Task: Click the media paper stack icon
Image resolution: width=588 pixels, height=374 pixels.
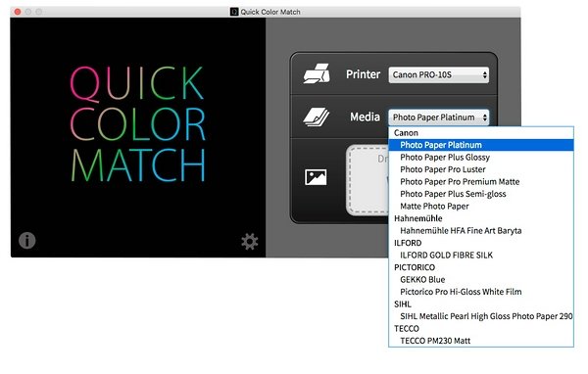Action: [x=316, y=117]
